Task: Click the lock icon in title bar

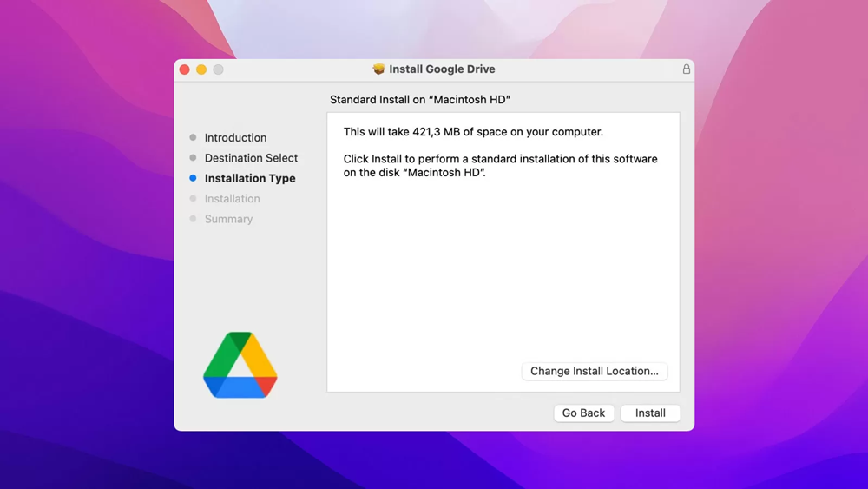Action: [686, 69]
